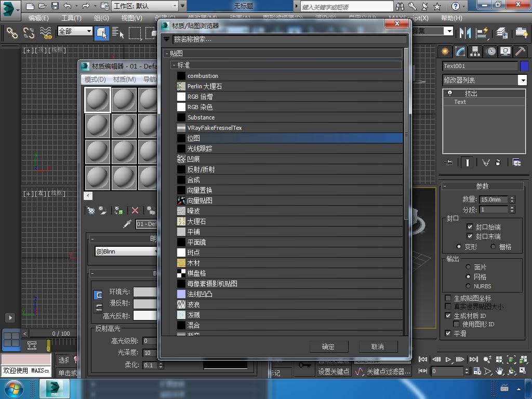
Task: Click the 按名称搜索 search field
Action: click(x=290, y=39)
